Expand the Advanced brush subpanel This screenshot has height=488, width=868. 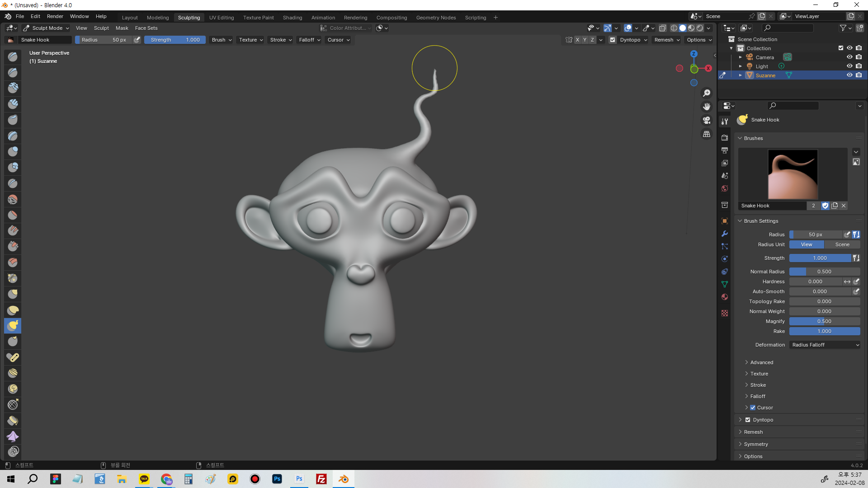(x=761, y=362)
